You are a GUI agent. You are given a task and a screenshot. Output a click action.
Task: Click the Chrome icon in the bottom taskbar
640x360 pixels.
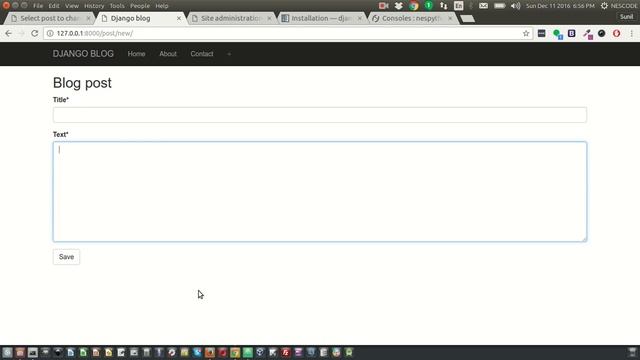pos(235,352)
